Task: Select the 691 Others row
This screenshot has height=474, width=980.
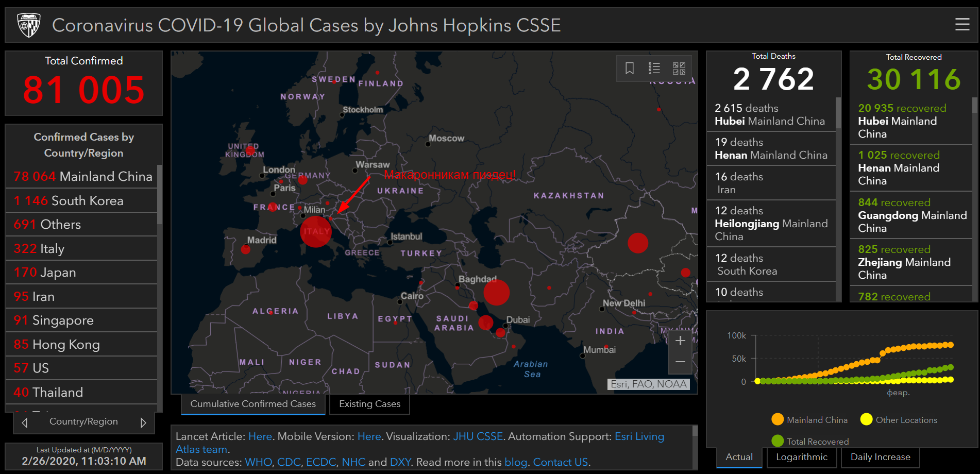Action: coord(81,225)
